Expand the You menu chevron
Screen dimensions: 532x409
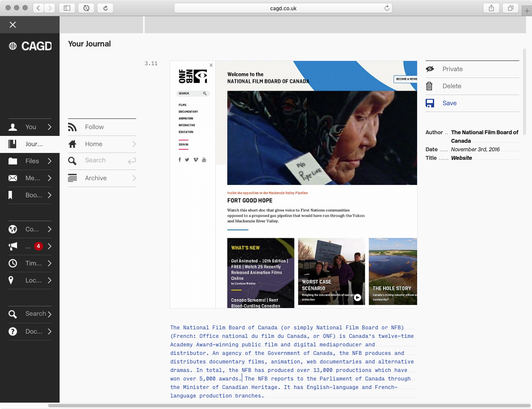(49, 127)
